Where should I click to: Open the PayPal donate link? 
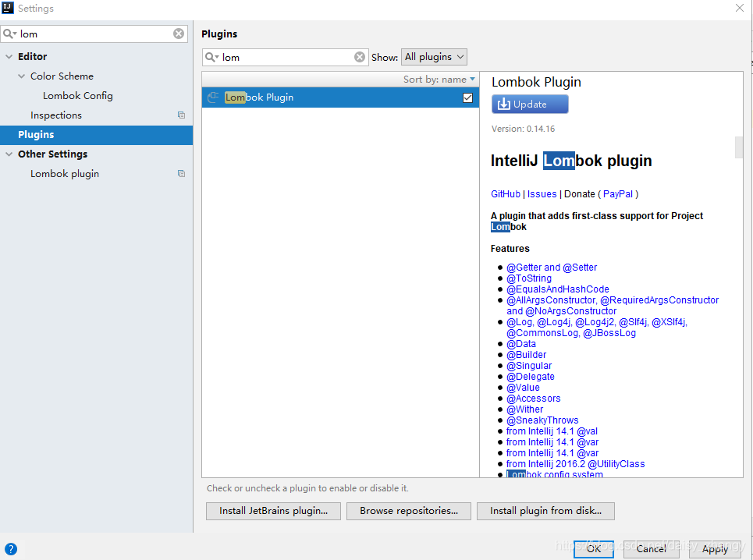pos(617,194)
